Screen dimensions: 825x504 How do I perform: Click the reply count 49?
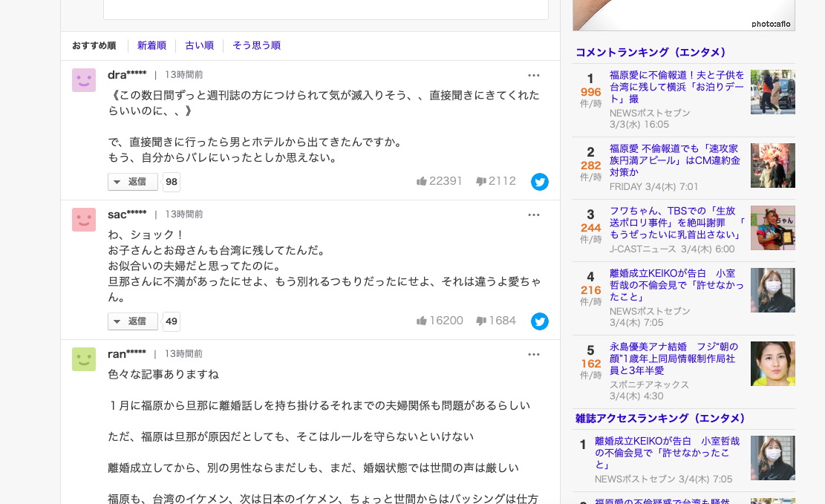point(172,321)
